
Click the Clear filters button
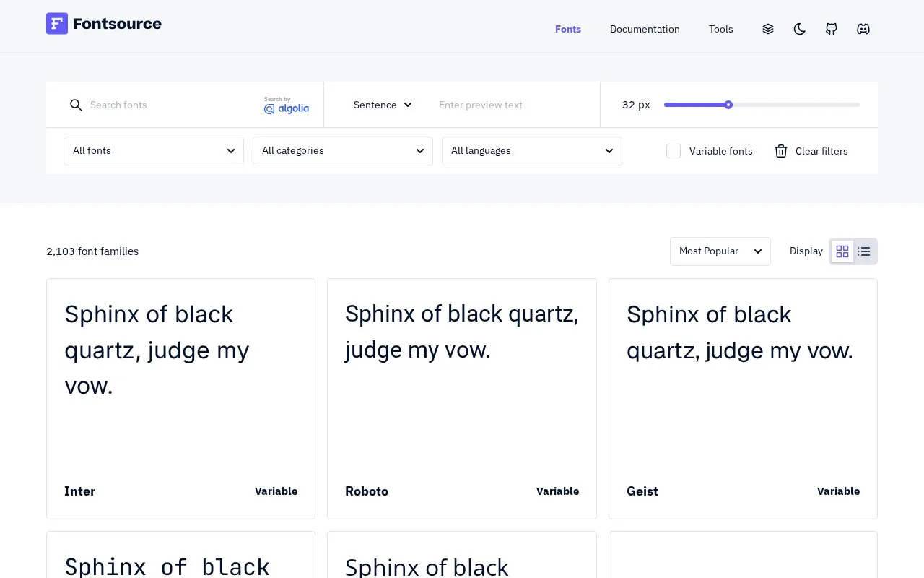(811, 151)
